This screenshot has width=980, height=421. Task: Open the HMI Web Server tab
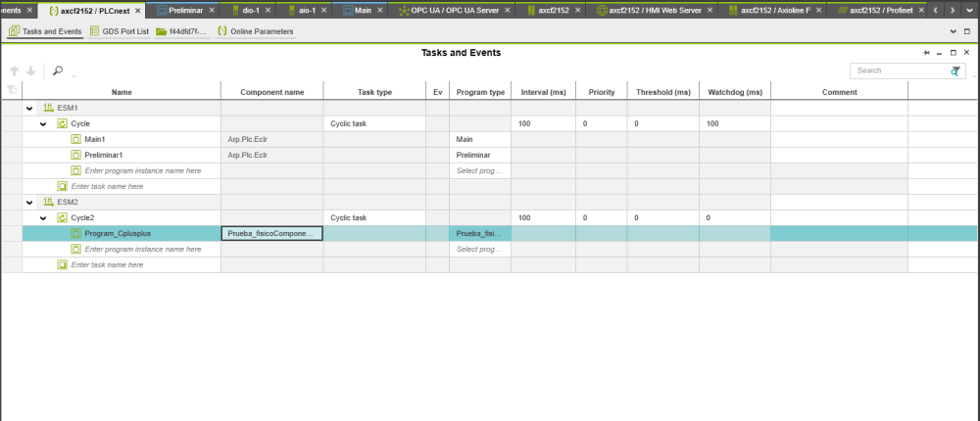tap(655, 10)
